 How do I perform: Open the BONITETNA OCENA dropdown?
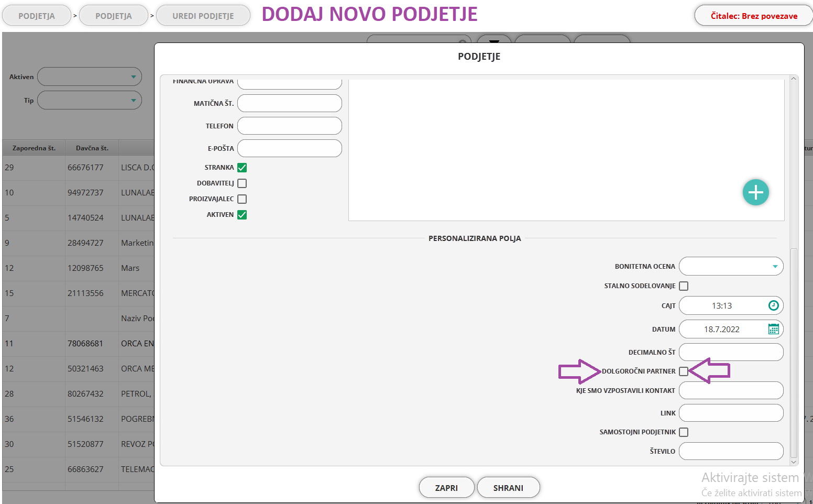tap(731, 266)
